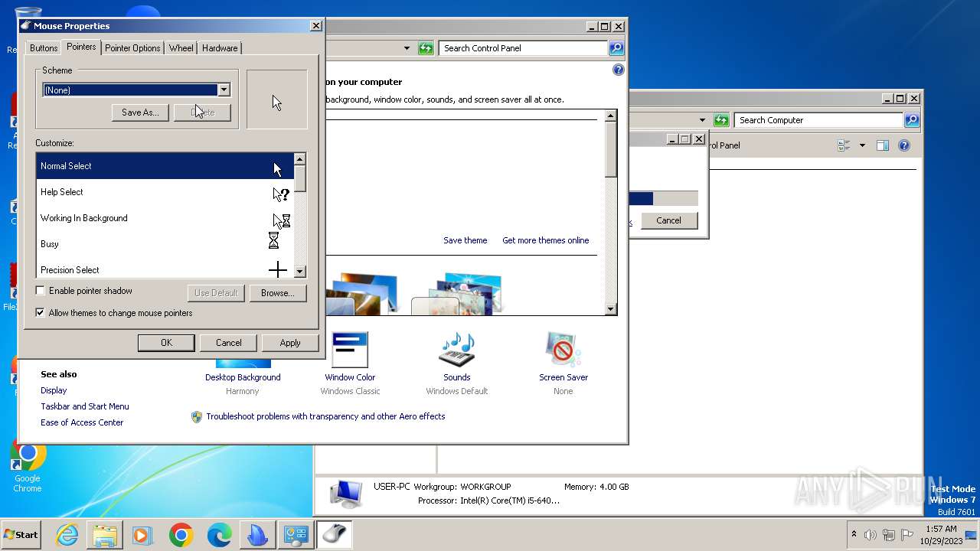Select the Busy pointer row

point(165,244)
